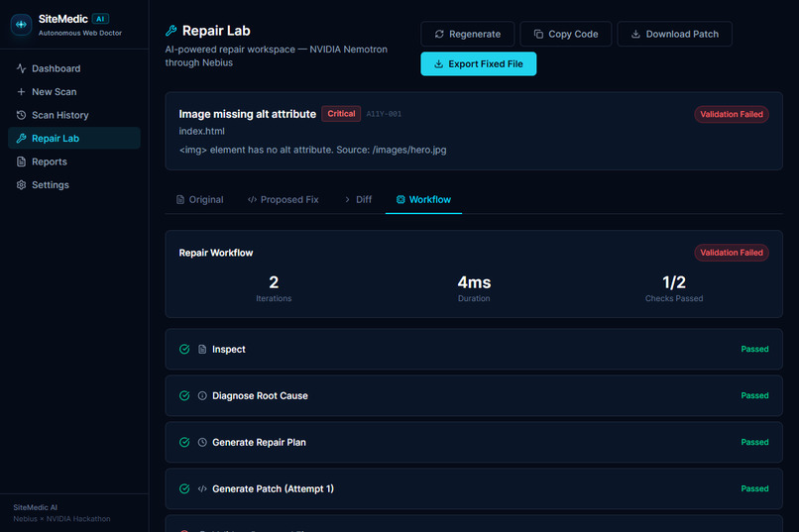Click Passed status on Generate Patch row
This screenshot has height=532, width=799.
pos(754,488)
